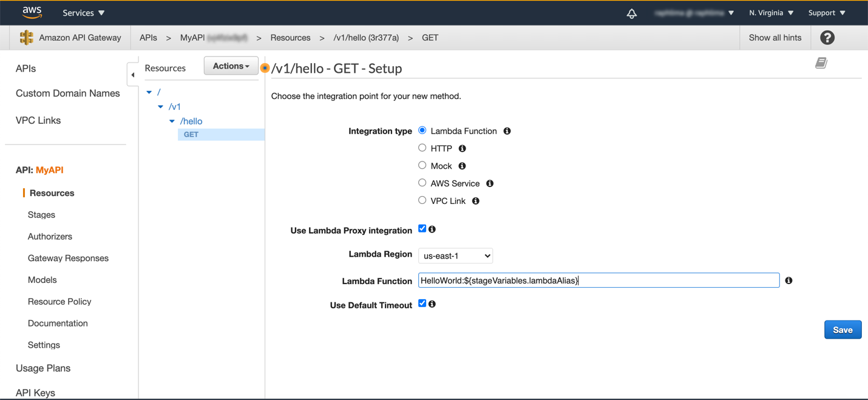868x400 pixels.
Task: Click the AWS logo icon
Action: click(x=32, y=12)
